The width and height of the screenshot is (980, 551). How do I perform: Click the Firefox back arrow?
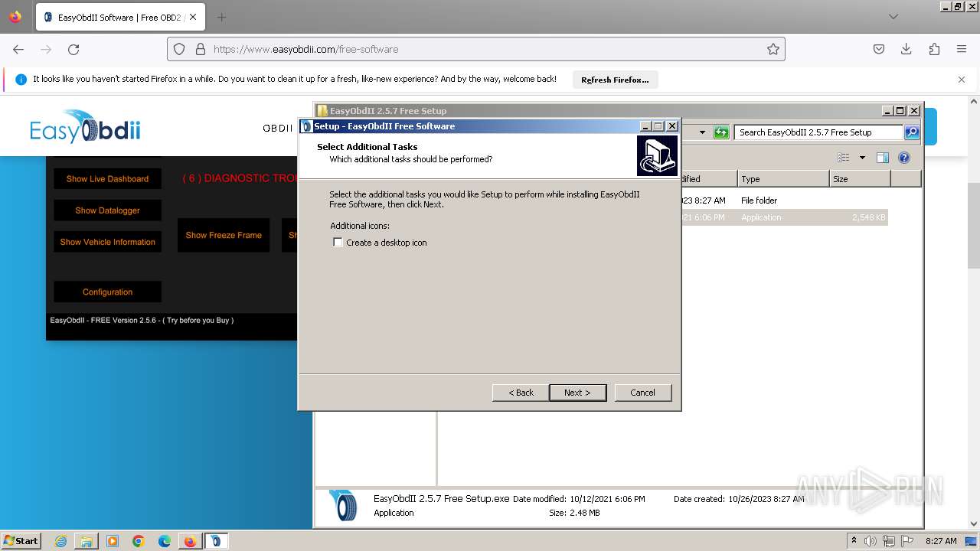point(18,49)
